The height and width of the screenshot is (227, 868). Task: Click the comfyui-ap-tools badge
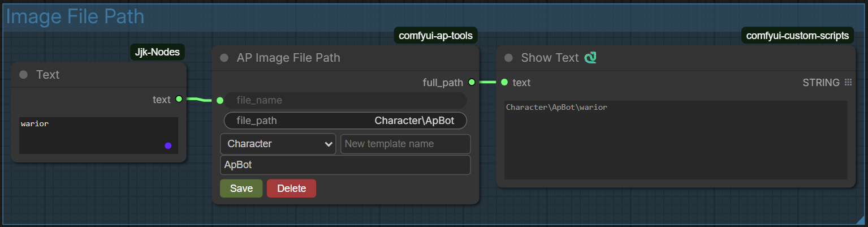click(x=435, y=36)
